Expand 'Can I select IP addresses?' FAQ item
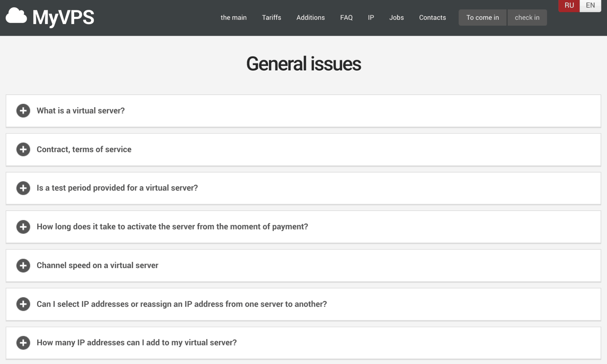607x364 pixels. (x=23, y=304)
